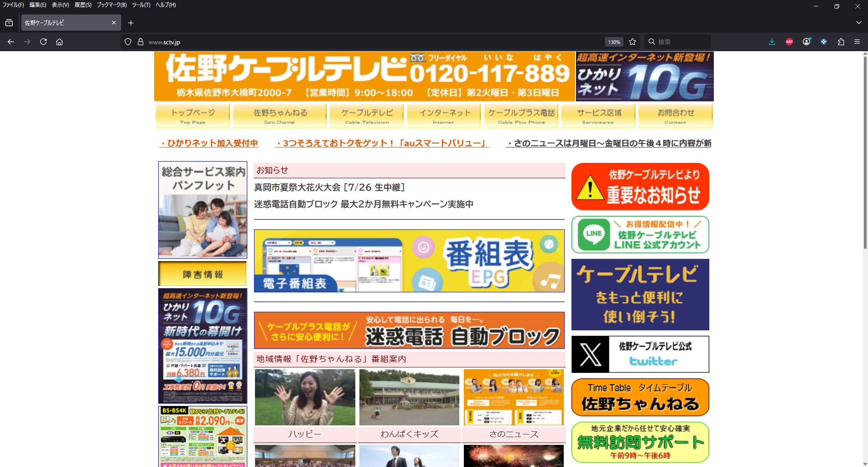The height and width of the screenshot is (467, 868).
Task: Open Time Table 佐野ちゃんねる banner
Action: coord(640,397)
